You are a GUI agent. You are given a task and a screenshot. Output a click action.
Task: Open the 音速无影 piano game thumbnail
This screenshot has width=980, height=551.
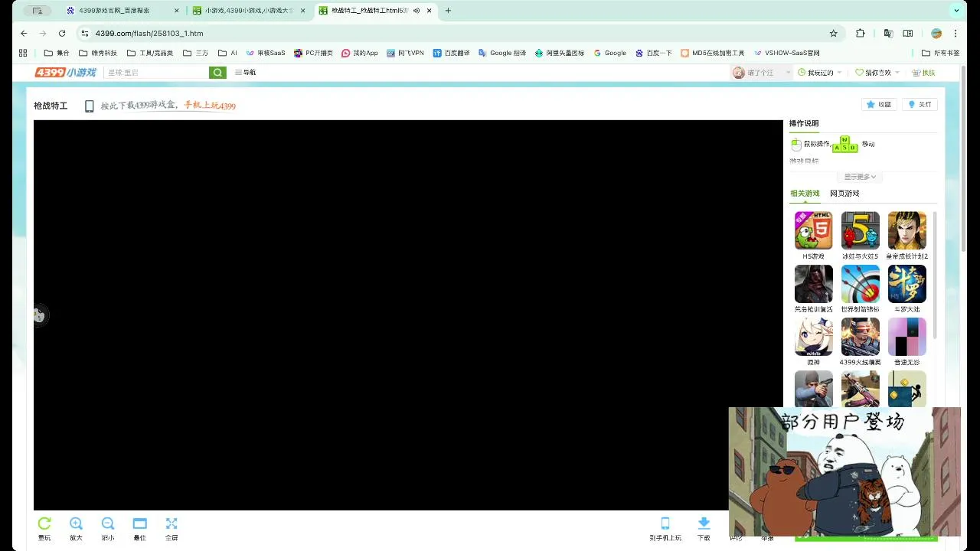click(x=907, y=337)
